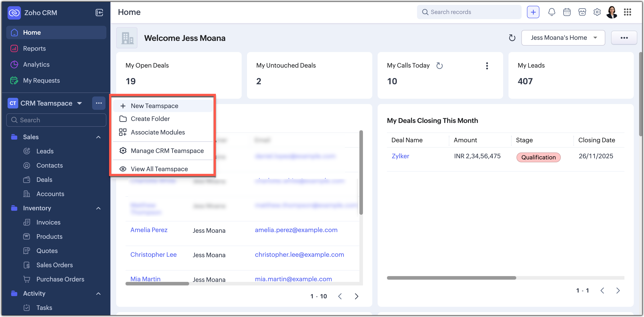Select New Teamspace from the menu
644x317 pixels.
pyautogui.click(x=154, y=106)
